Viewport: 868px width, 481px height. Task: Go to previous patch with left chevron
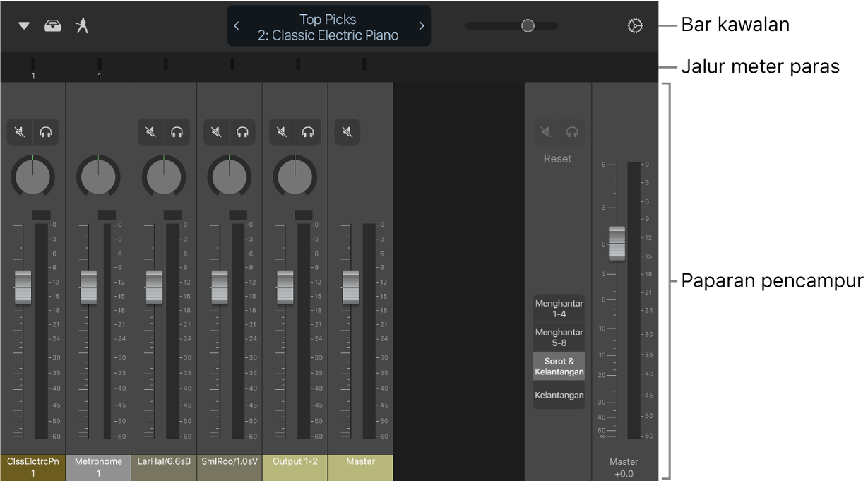coord(237,26)
